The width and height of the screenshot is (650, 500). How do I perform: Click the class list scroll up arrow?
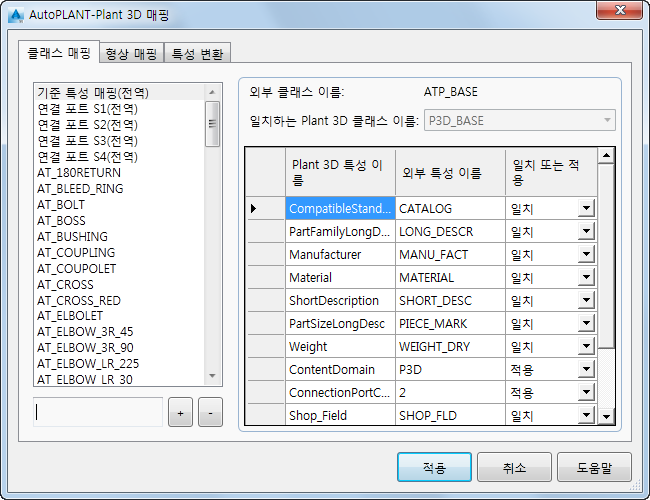pos(212,92)
